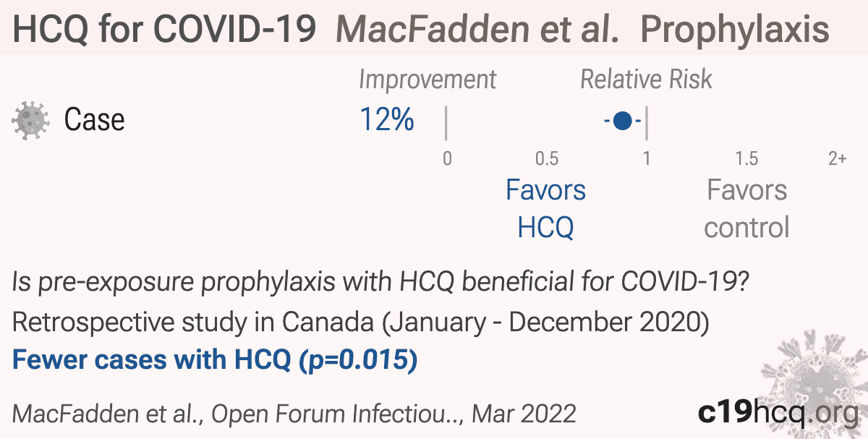This screenshot has height=439, width=868.
Task: Select the 'Case' outcome label
Action: pos(94,119)
